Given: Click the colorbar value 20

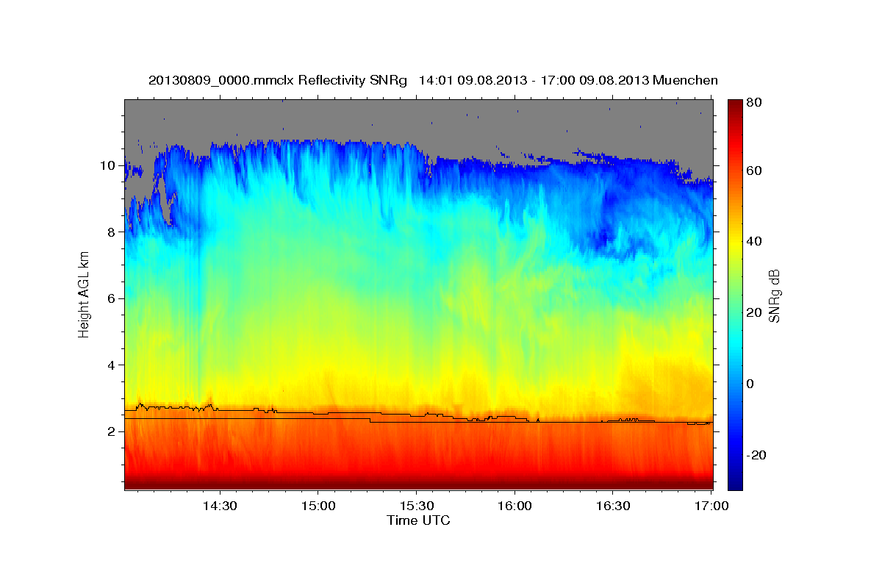Looking at the screenshot, I should click(x=753, y=313).
